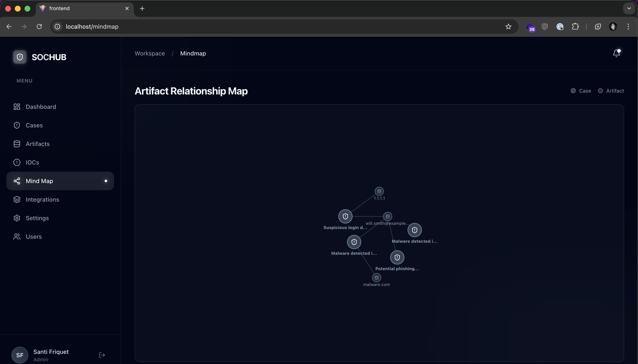Open the notification bell
The image size is (638, 364).
(x=616, y=53)
